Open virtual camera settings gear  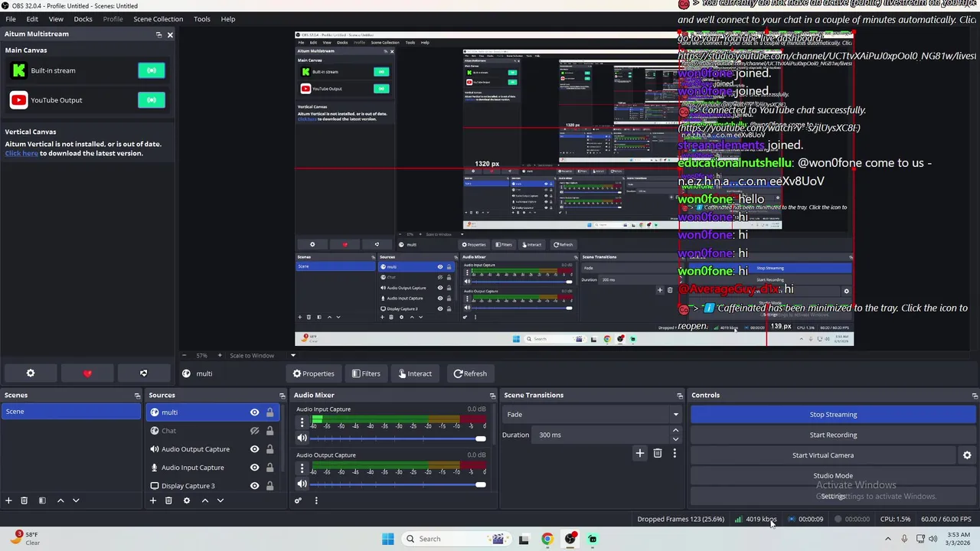(x=967, y=455)
